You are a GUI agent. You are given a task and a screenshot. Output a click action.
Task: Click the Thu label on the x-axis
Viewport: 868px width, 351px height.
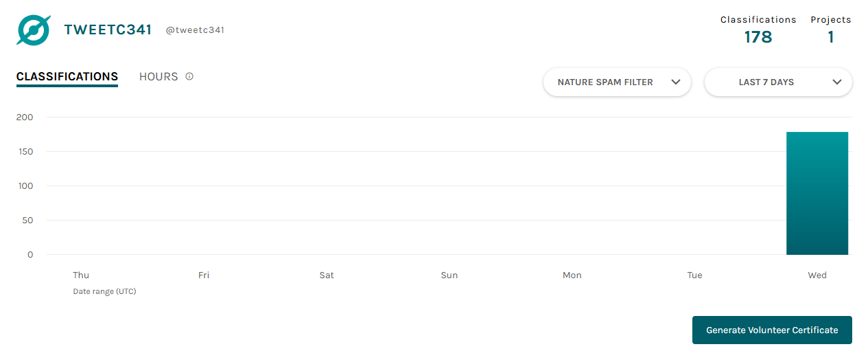click(81, 275)
